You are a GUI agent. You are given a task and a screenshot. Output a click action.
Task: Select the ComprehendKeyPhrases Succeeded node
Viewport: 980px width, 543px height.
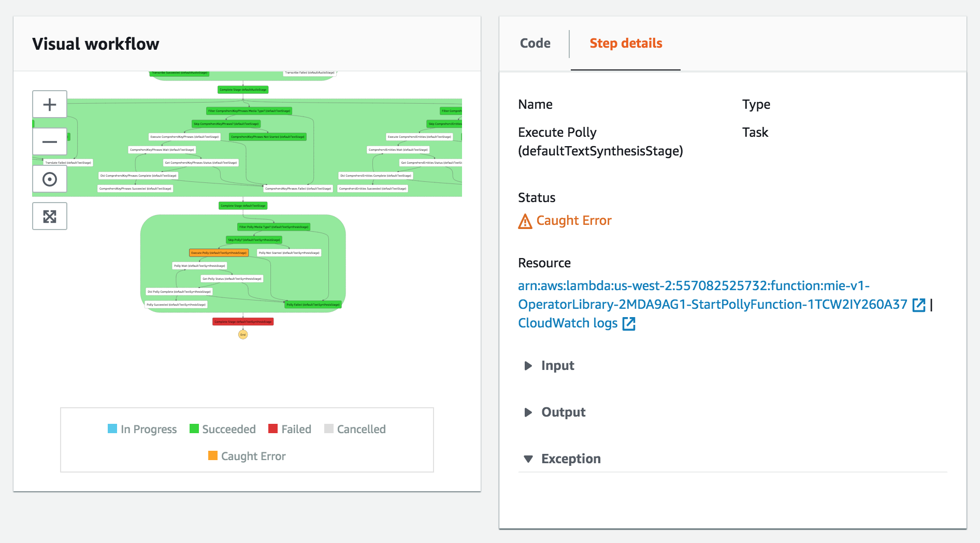(135, 189)
